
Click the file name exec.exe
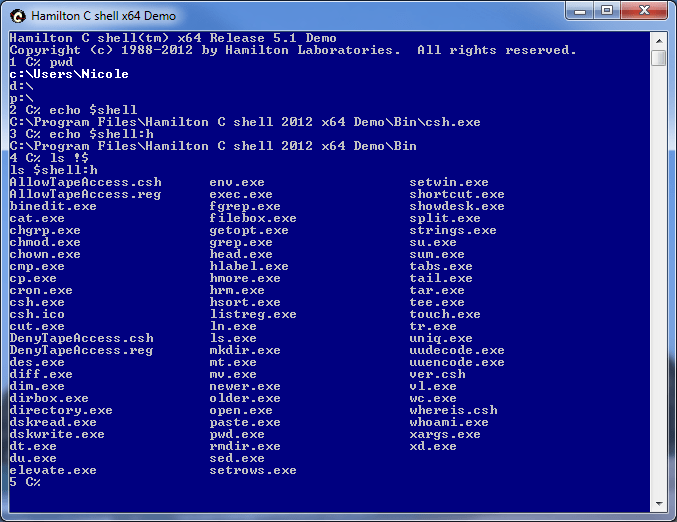pos(241,195)
